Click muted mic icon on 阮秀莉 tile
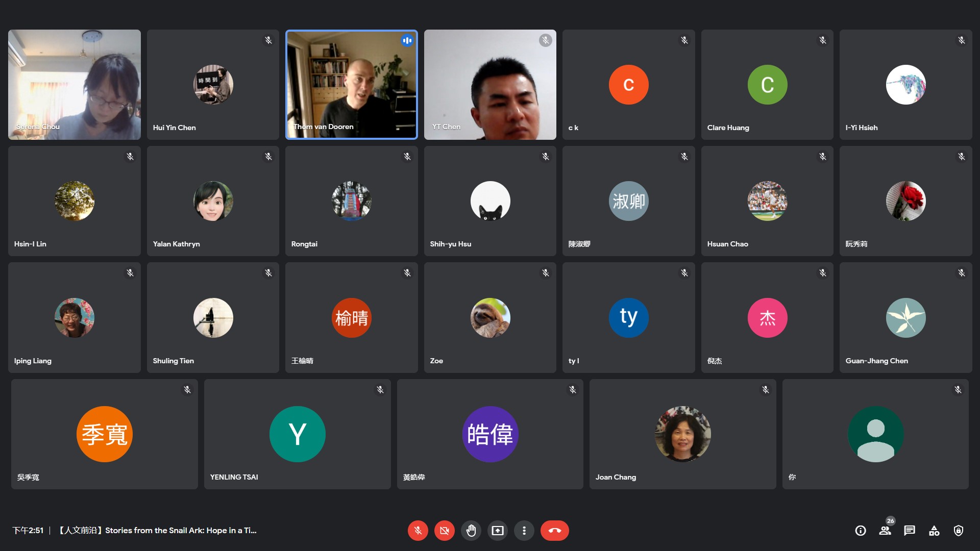980x551 pixels. click(962, 157)
